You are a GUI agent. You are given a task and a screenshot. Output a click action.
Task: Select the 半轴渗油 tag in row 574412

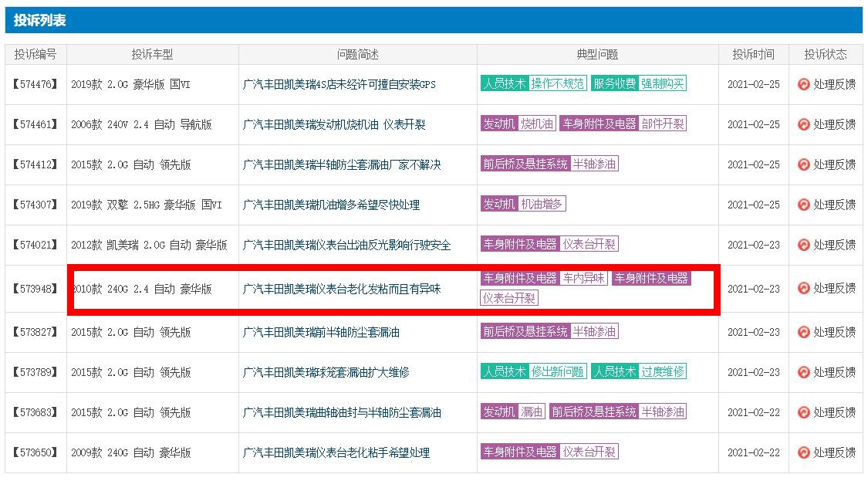pos(595,164)
